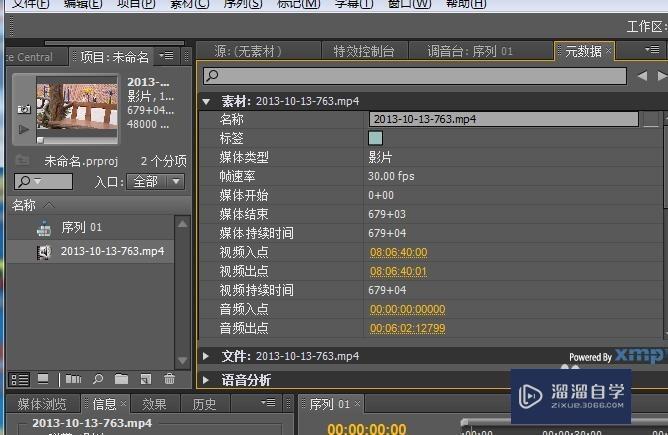Click the New Item icon
668x435 pixels.
[x=146, y=379]
